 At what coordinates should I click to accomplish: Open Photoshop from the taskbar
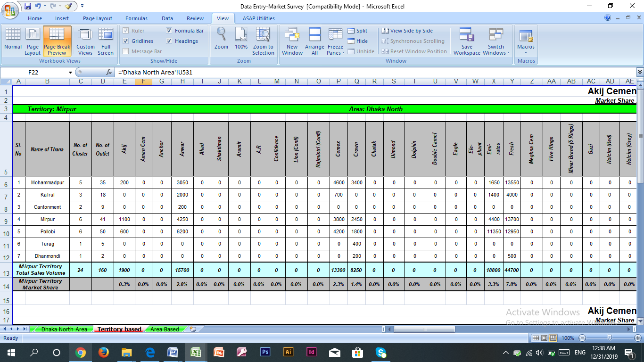265,352
